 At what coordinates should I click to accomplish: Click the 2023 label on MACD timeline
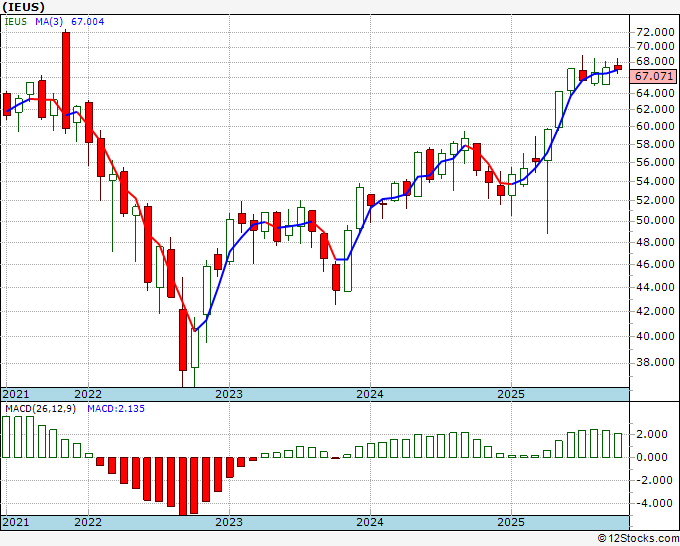pos(229,522)
